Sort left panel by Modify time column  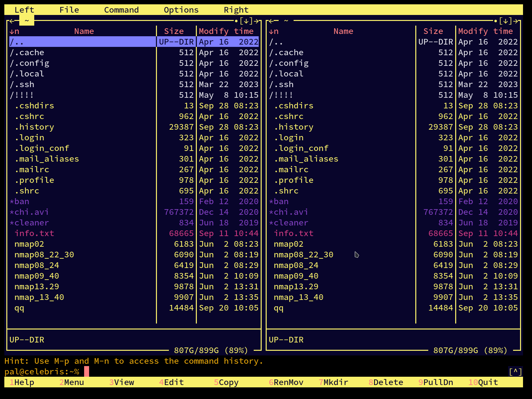226,31
